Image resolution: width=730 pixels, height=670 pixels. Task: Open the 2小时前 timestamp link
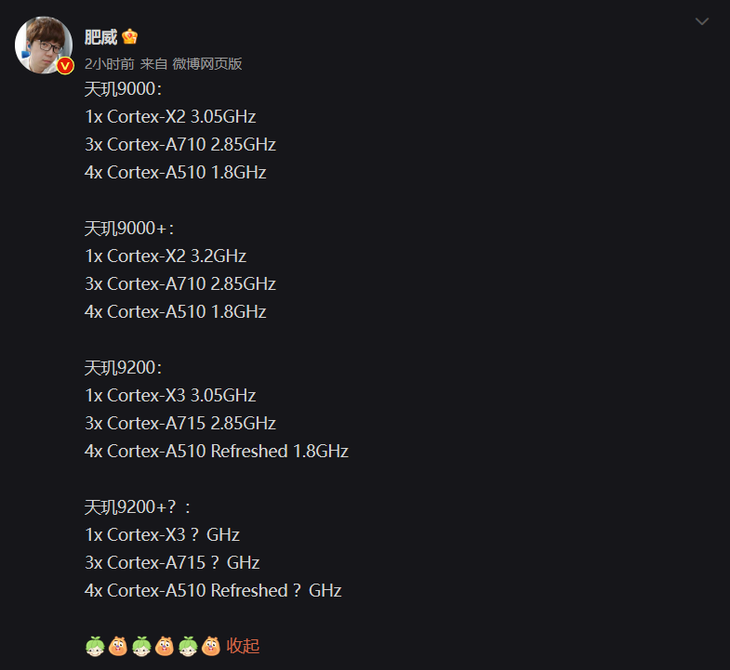pos(109,64)
